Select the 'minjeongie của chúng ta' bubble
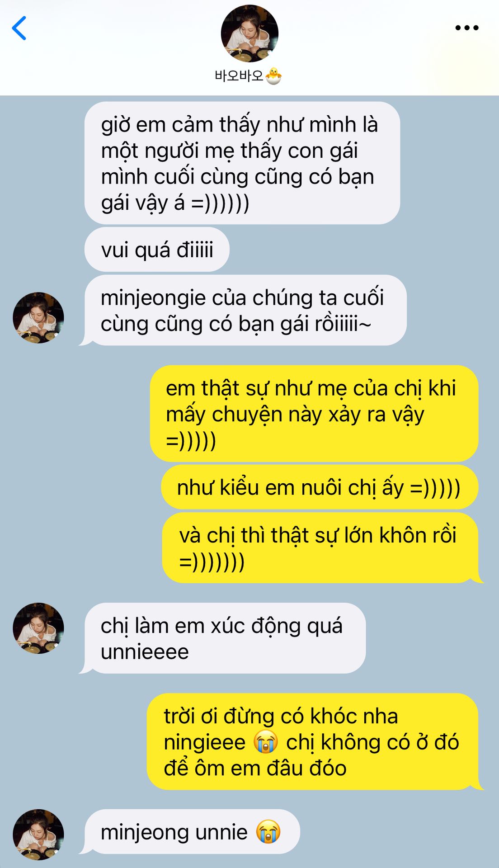499x868 pixels. (x=243, y=311)
